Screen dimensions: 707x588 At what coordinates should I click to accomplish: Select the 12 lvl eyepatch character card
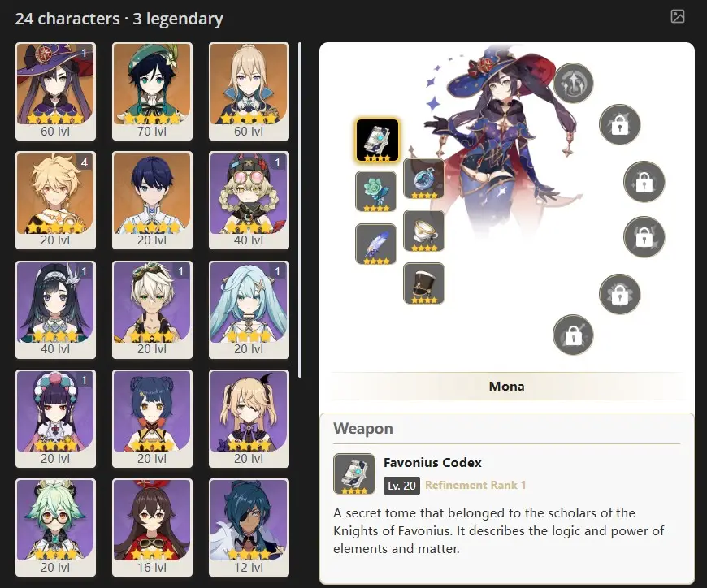pos(249,527)
